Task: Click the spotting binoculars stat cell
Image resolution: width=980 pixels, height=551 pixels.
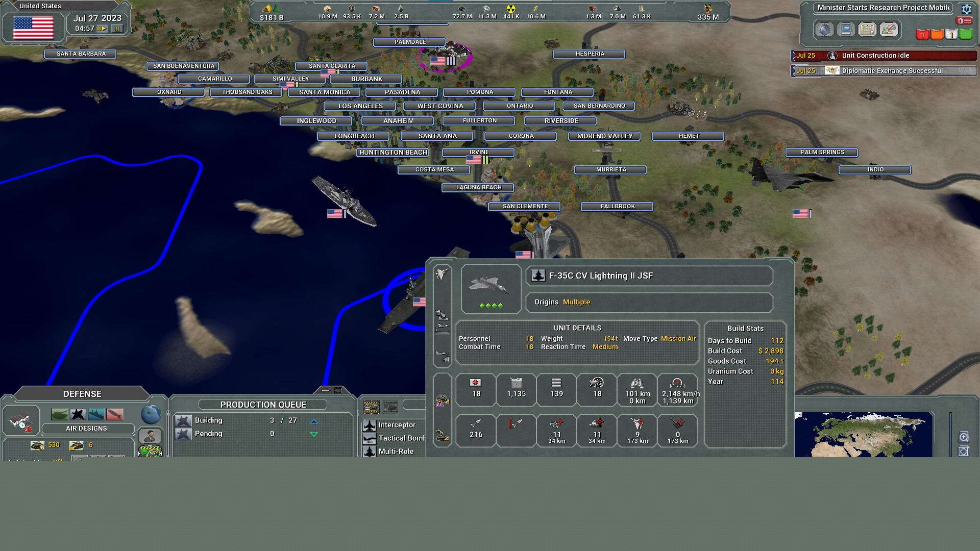Action: point(637,390)
